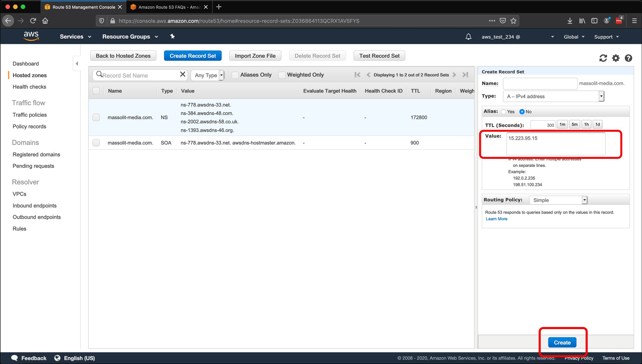Open the Firefox hamburger menu
642x364 pixels.
pos(634,21)
